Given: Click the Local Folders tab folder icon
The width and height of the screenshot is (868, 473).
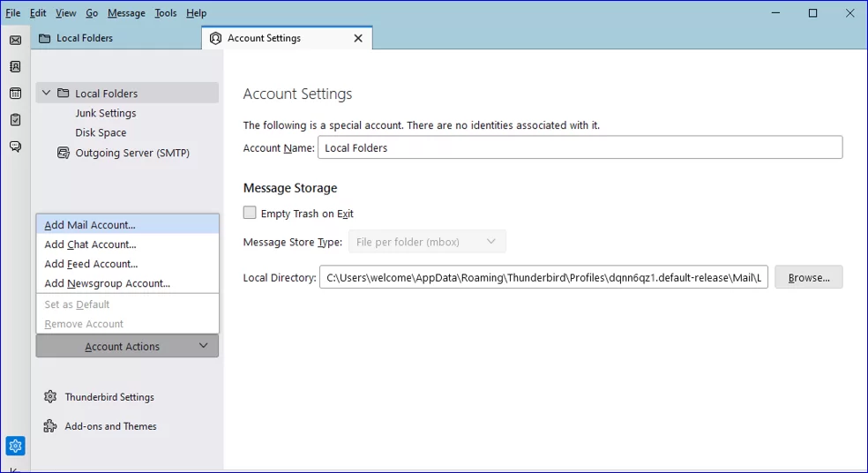Looking at the screenshot, I should [45, 38].
